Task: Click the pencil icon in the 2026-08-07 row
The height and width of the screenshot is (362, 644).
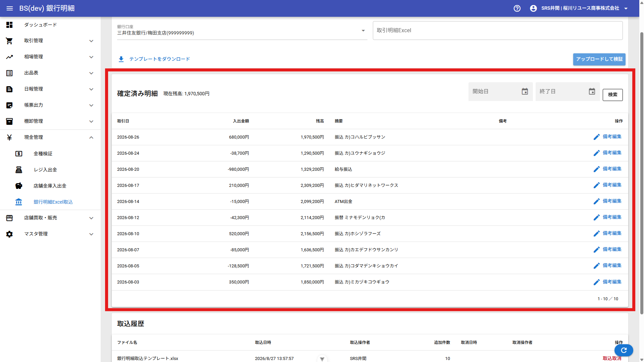Action: (596, 250)
